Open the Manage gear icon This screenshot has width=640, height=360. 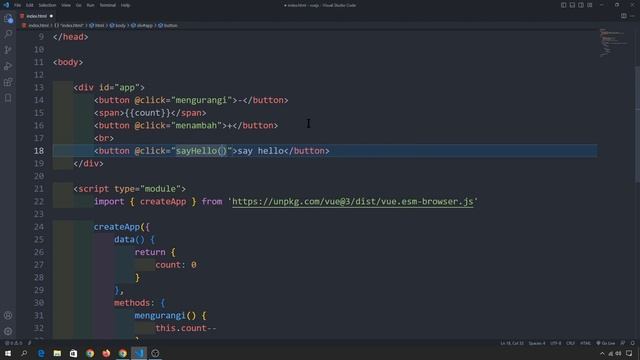8,331
